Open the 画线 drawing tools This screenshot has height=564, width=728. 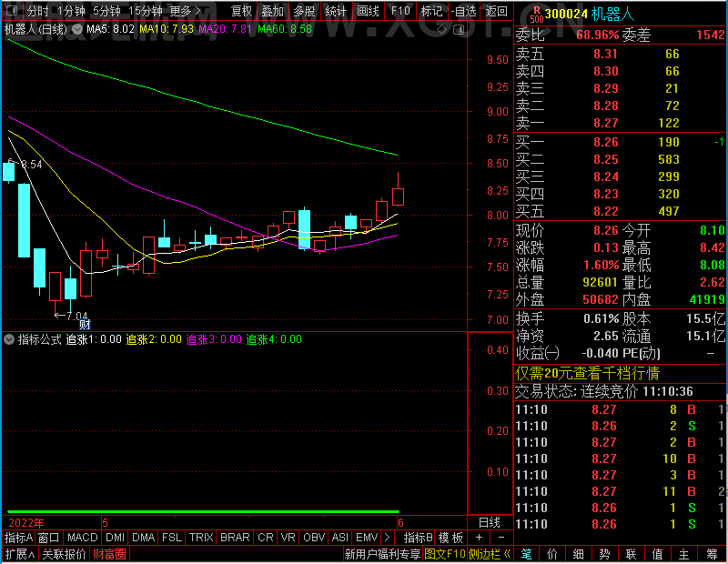(369, 11)
